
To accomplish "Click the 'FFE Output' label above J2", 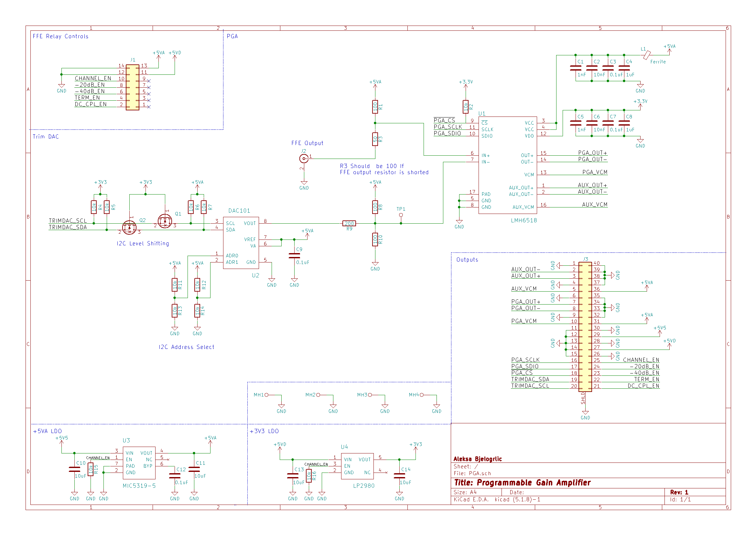I will [x=307, y=143].
